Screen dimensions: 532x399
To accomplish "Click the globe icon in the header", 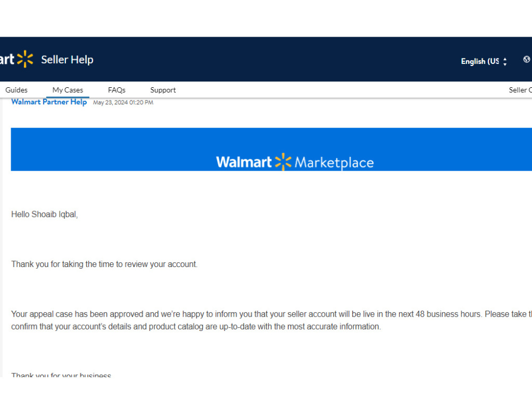I will tap(527, 60).
